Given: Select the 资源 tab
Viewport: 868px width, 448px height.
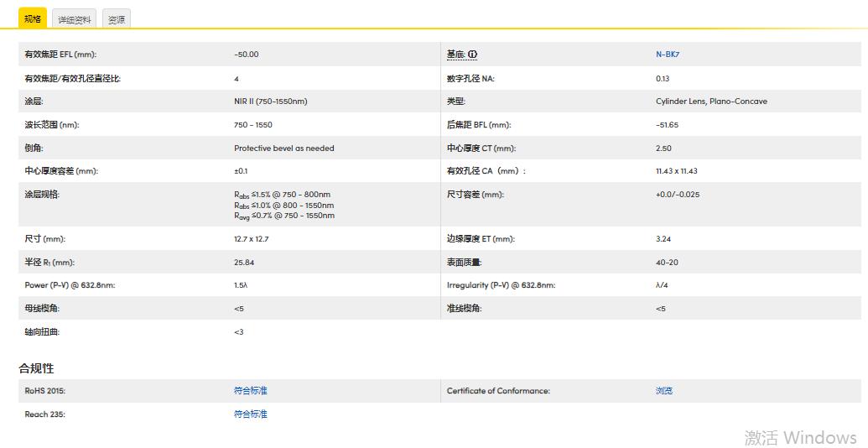Looking at the screenshot, I should click(117, 19).
